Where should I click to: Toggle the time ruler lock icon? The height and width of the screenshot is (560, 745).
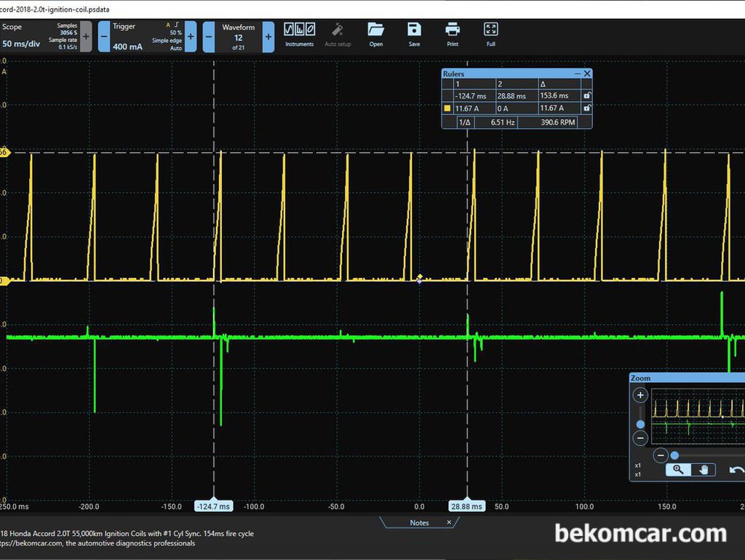click(x=587, y=95)
